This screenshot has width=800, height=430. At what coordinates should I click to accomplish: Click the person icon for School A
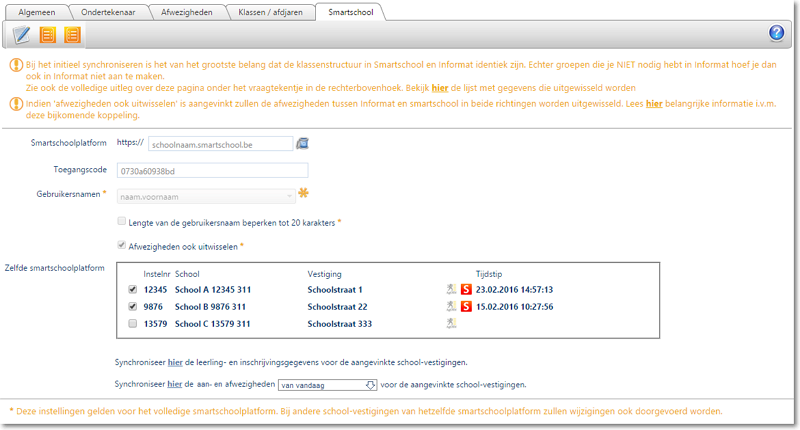coord(452,289)
